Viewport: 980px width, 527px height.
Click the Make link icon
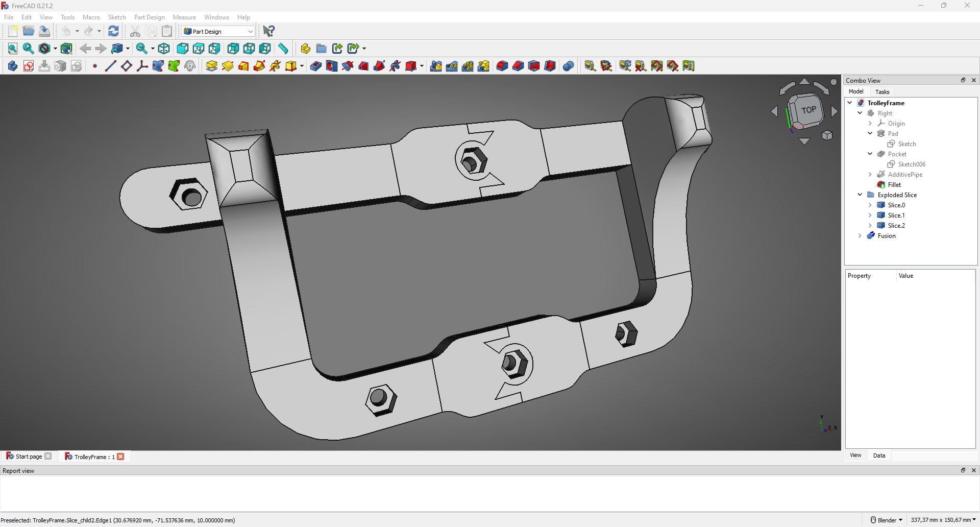click(337, 49)
